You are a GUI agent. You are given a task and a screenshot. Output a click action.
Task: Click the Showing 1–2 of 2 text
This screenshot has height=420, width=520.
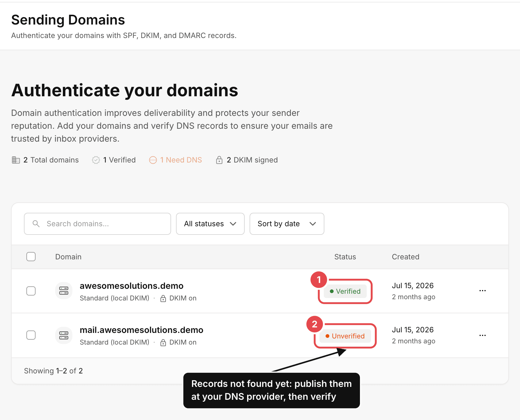[53, 371]
